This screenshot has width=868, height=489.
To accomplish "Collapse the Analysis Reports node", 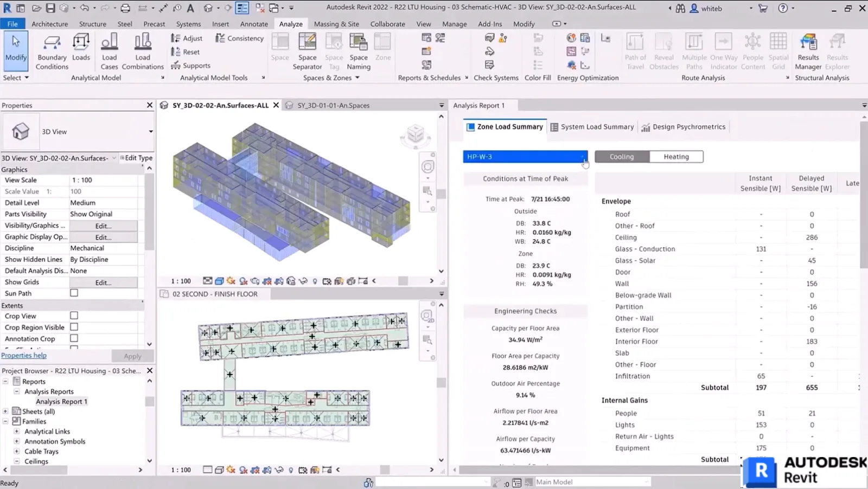I will (16, 391).
